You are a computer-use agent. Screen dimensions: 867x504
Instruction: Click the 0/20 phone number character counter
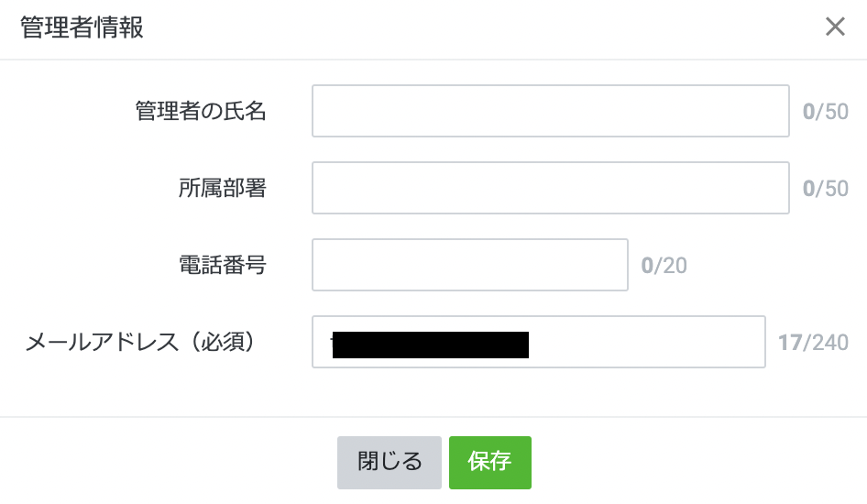pos(664,267)
